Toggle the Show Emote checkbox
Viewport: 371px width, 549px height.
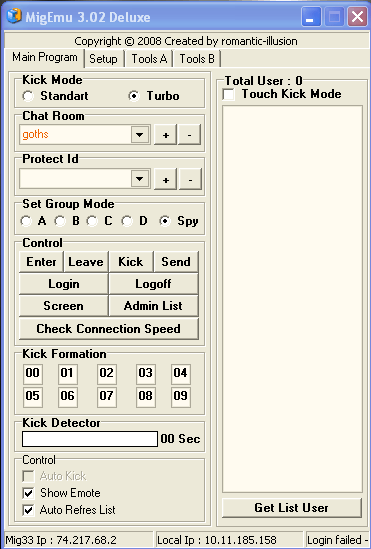coord(28,493)
